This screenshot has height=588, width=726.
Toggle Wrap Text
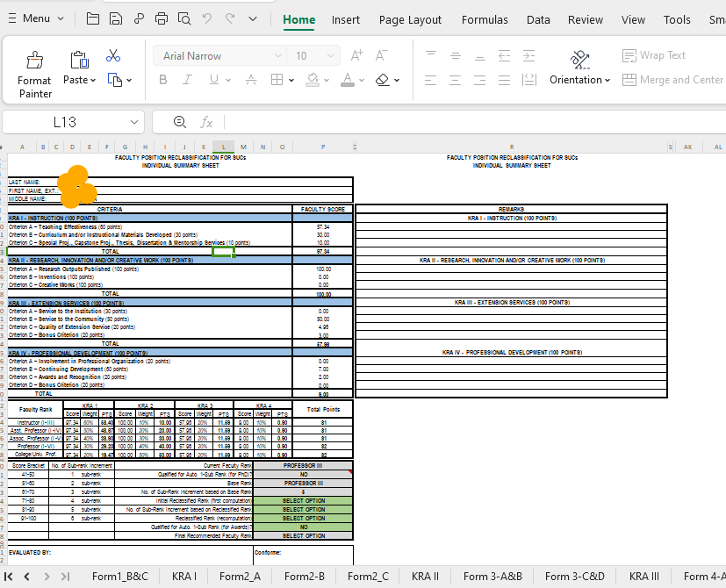(654, 55)
